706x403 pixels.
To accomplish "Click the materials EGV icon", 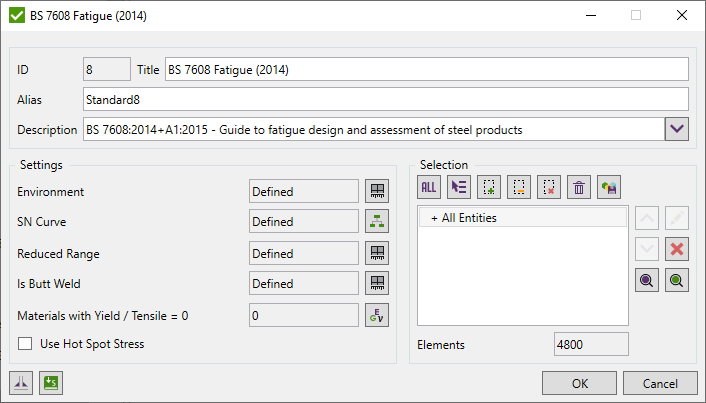I will pyautogui.click(x=377, y=315).
